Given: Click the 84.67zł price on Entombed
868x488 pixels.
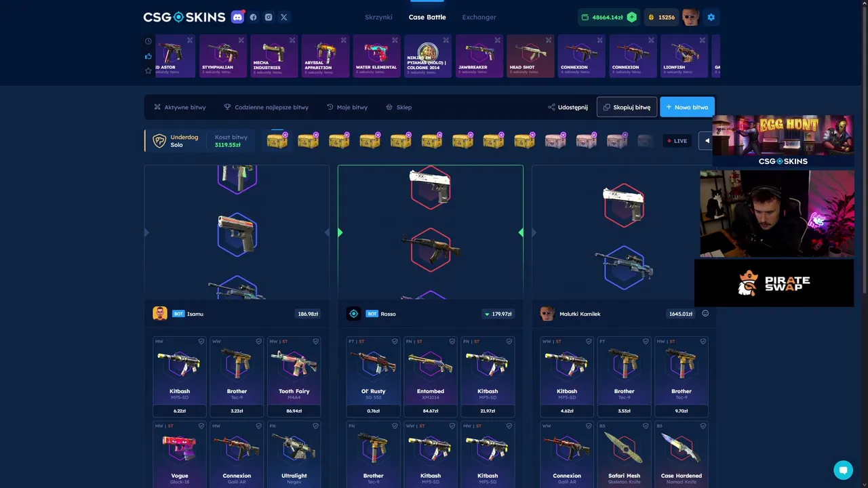Looking at the screenshot, I should click(430, 411).
